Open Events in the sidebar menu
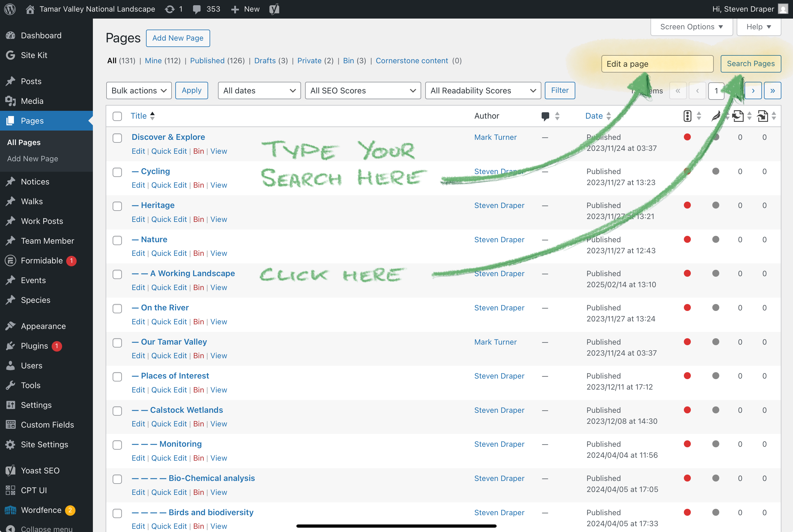 pyautogui.click(x=33, y=280)
